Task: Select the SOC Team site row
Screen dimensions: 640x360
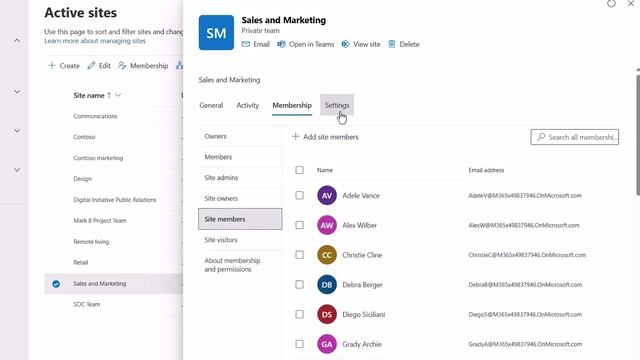Action: tap(113, 304)
